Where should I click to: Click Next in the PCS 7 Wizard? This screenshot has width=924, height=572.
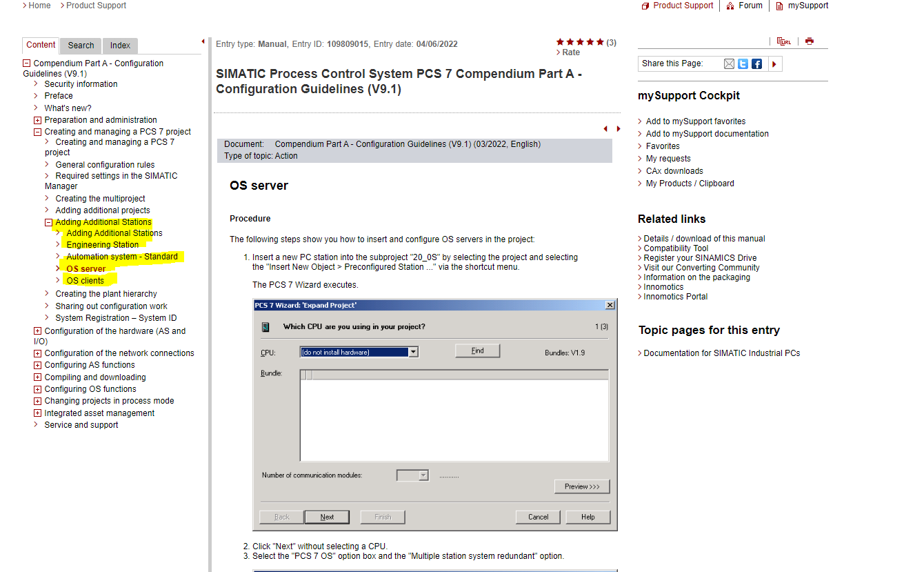click(x=327, y=517)
